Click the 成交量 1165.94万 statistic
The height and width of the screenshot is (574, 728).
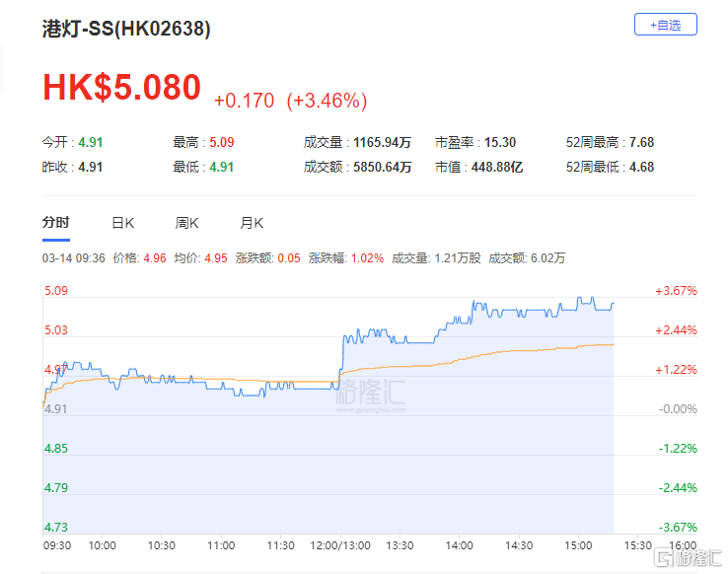pyautogui.click(x=357, y=142)
